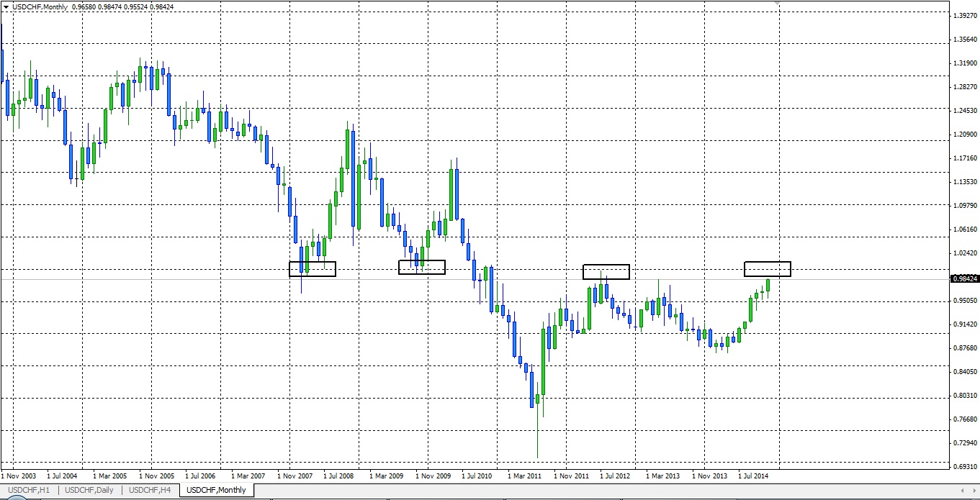This screenshot has width=980, height=500.
Task: Click the chart shift triangle on top edge
Action: coord(778,4)
